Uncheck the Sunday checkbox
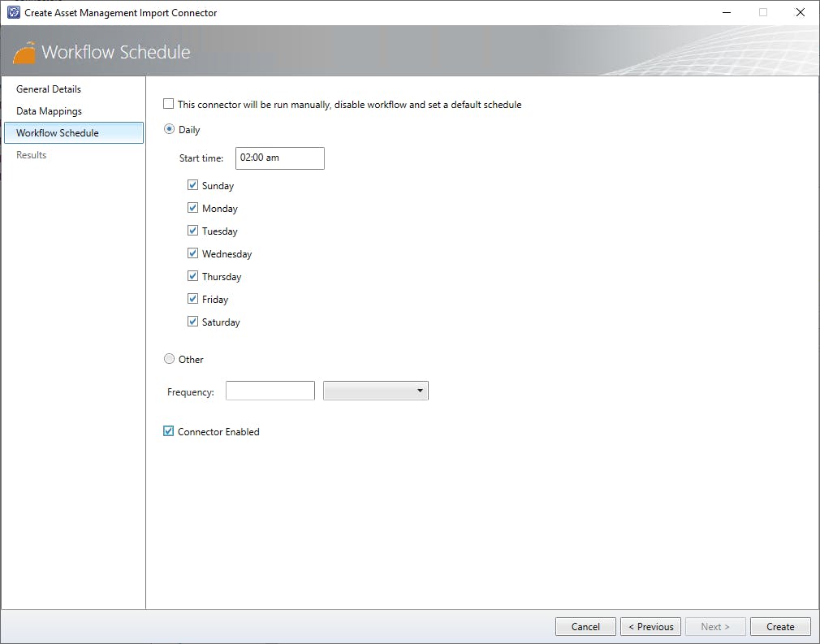Screen dimensions: 820x644 (192, 185)
